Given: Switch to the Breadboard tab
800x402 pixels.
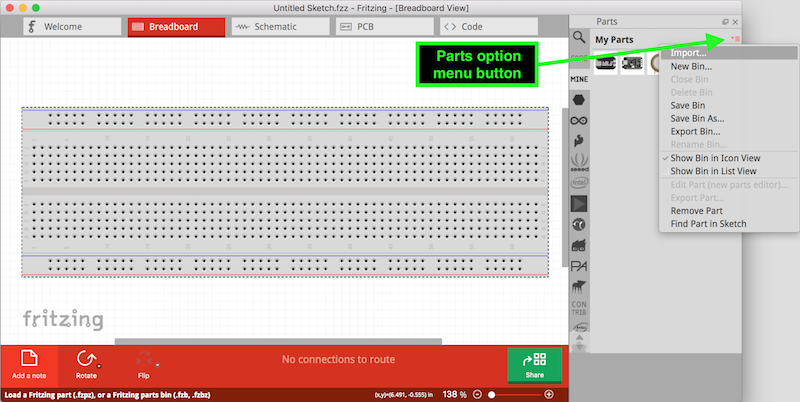Looking at the screenshot, I should click(176, 27).
